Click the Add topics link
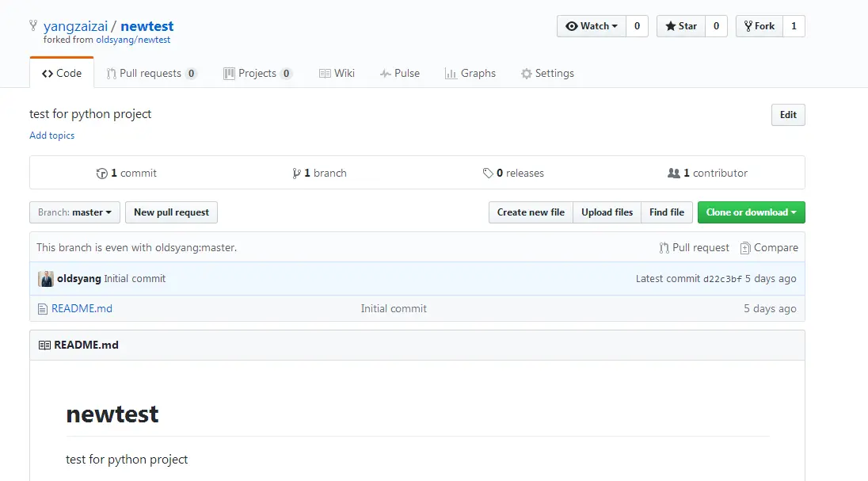868x481 pixels. [x=51, y=136]
